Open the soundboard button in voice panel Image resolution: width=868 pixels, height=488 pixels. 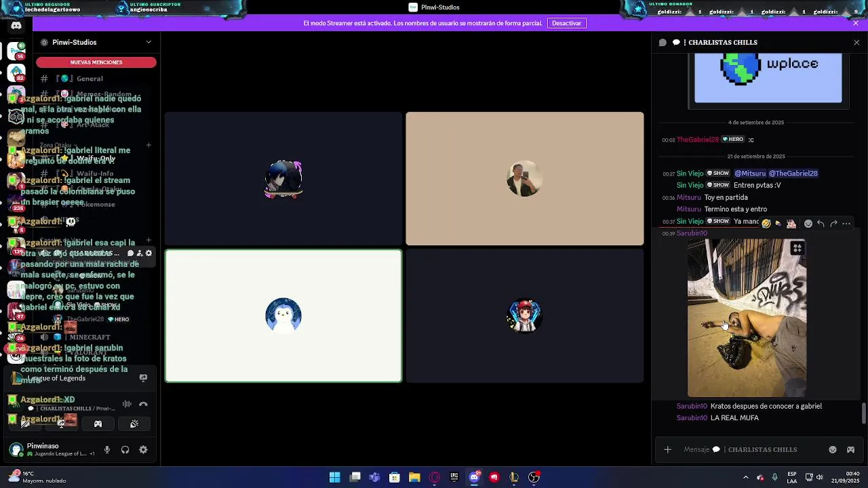click(134, 424)
